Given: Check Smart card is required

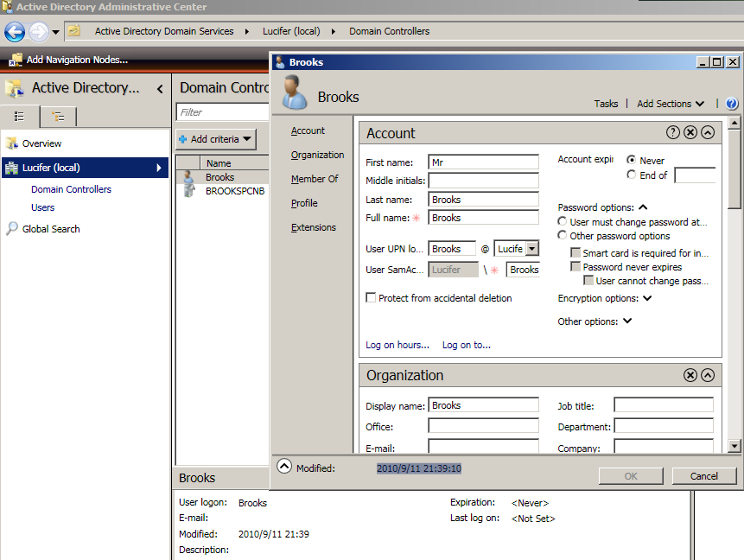Looking at the screenshot, I should click(575, 252).
